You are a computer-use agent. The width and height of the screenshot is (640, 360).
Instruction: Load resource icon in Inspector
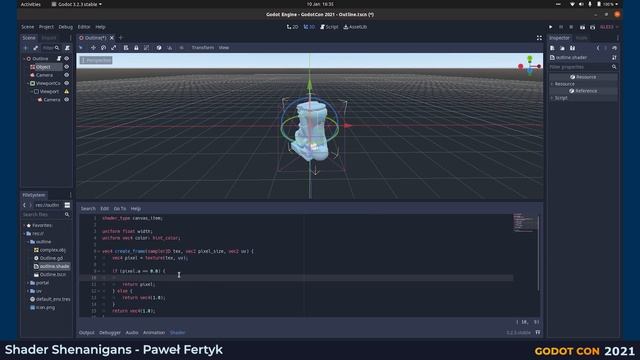click(562, 48)
